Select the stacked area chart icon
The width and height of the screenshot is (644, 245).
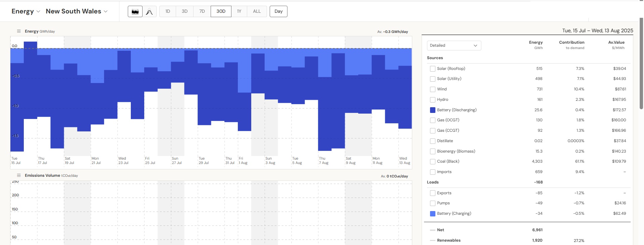135,11
